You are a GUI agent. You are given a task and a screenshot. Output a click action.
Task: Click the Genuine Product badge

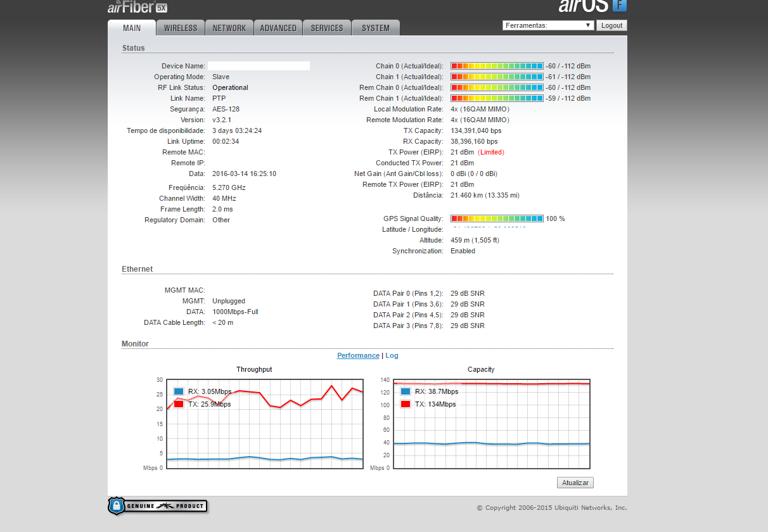[158, 505]
